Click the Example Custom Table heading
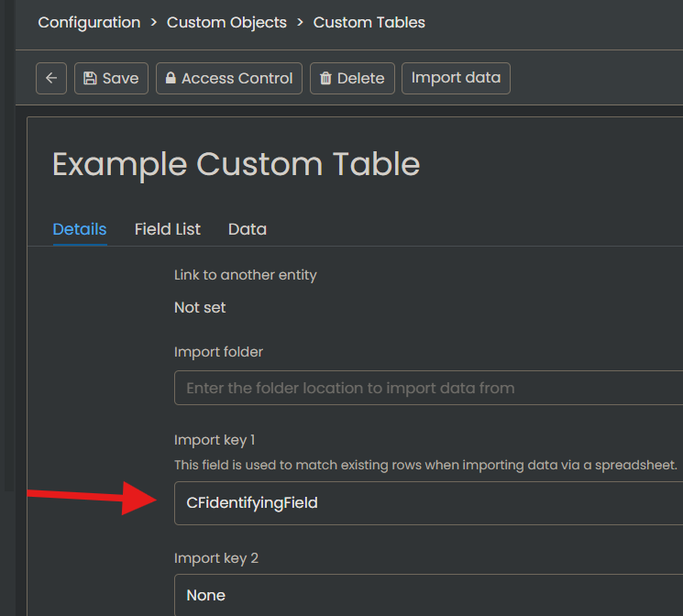683x616 pixels. tap(237, 165)
